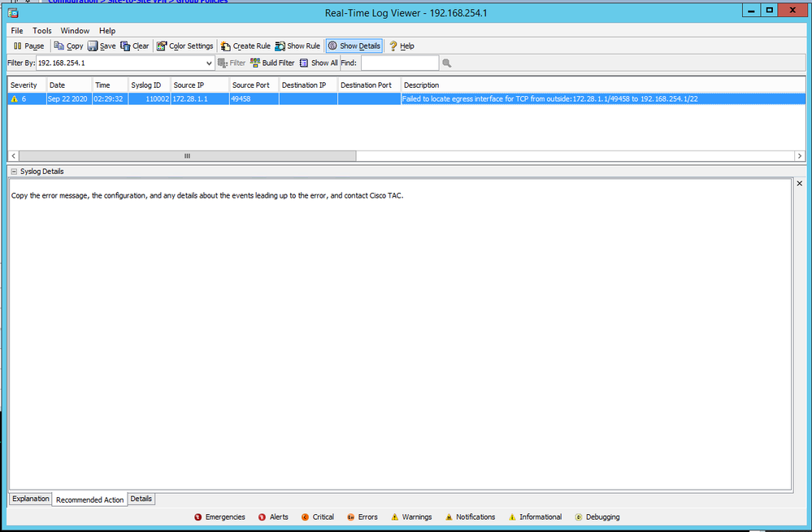Image resolution: width=812 pixels, height=532 pixels.
Task: Copy the selected log entry
Action: [x=68, y=46]
